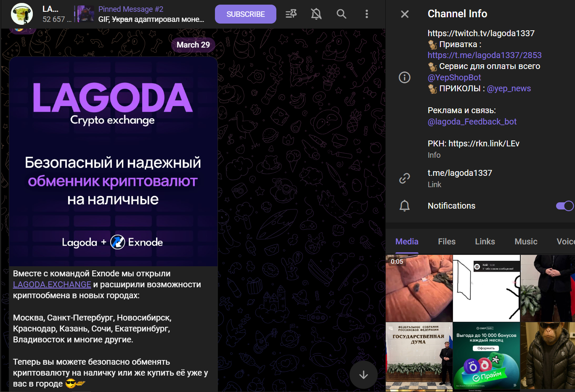Click the 'Реклама и связь:' text
Image resolution: width=575 pixels, height=392 pixels.
(x=462, y=110)
